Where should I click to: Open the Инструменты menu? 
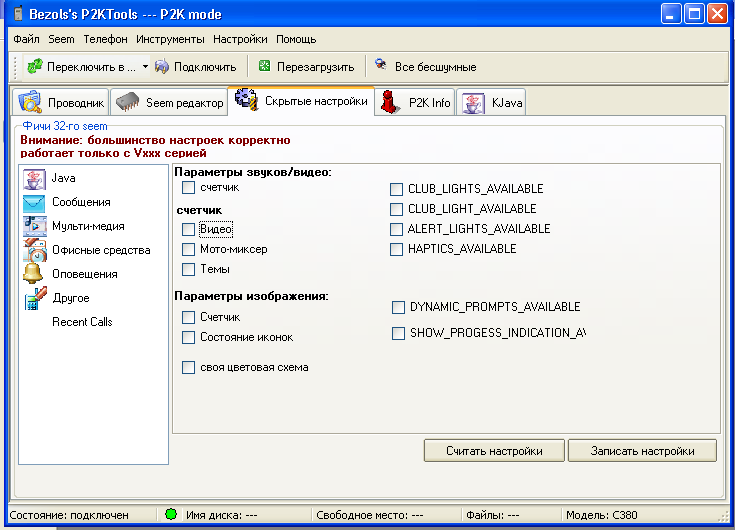point(170,39)
